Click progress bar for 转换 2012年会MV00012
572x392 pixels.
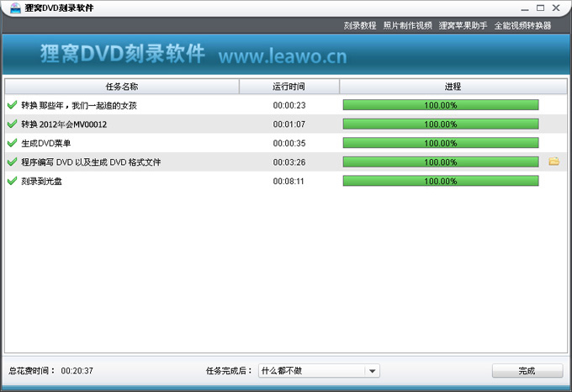coord(441,124)
